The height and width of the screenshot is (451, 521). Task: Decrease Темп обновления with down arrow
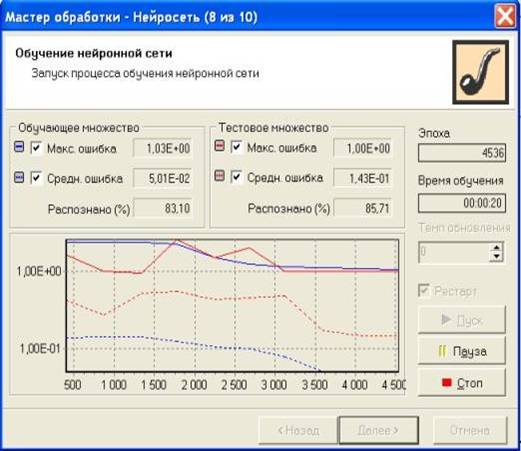(497, 256)
